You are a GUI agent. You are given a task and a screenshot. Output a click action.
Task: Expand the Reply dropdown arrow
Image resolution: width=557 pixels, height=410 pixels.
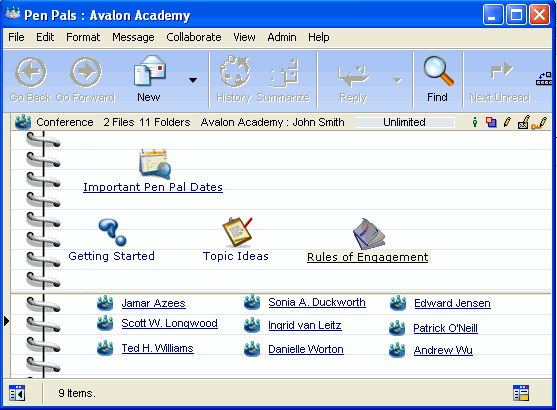point(397,80)
